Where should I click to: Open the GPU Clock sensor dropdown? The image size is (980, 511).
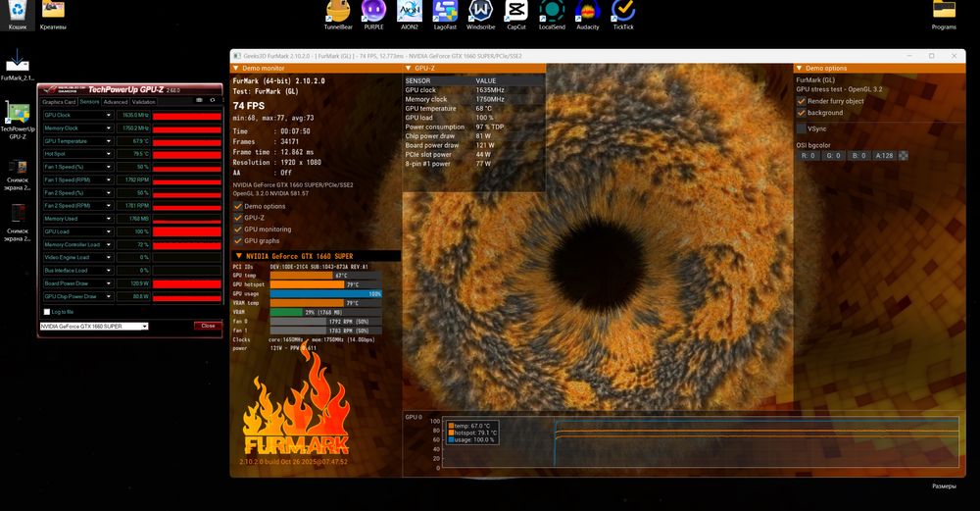(108, 115)
